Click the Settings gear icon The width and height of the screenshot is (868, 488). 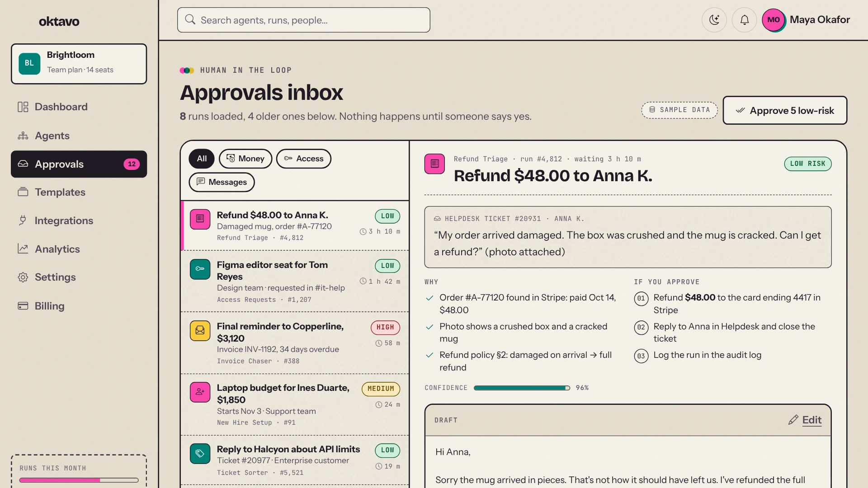[23, 277]
